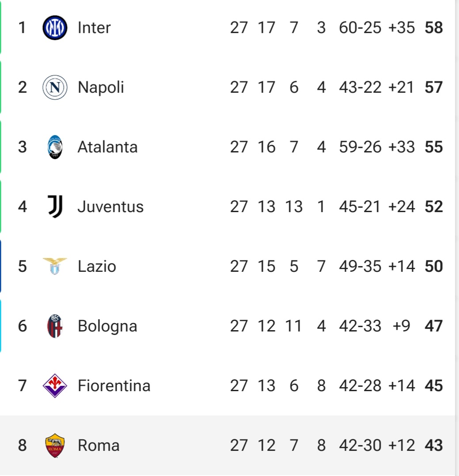Open the Inter club crest

click(x=55, y=28)
